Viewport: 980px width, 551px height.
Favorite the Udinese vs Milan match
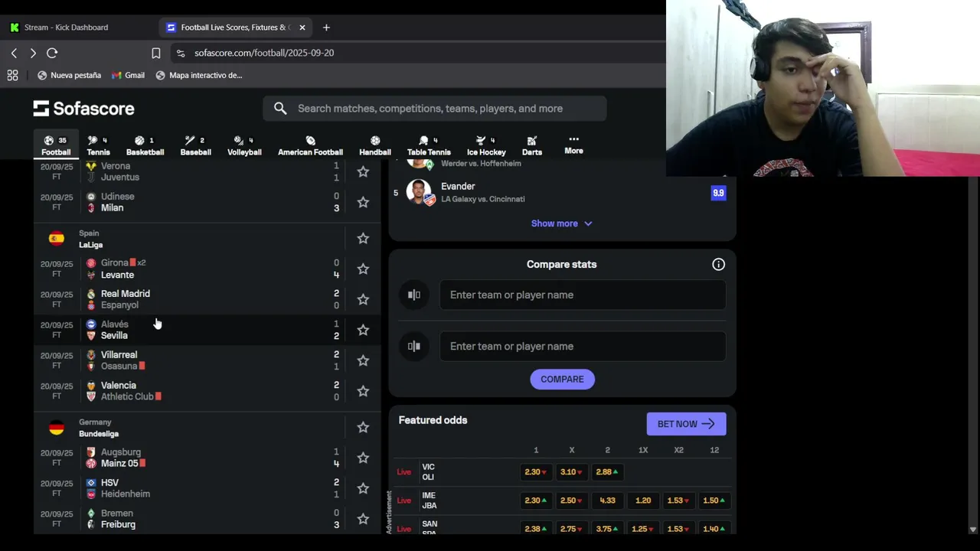[x=363, y=202]
